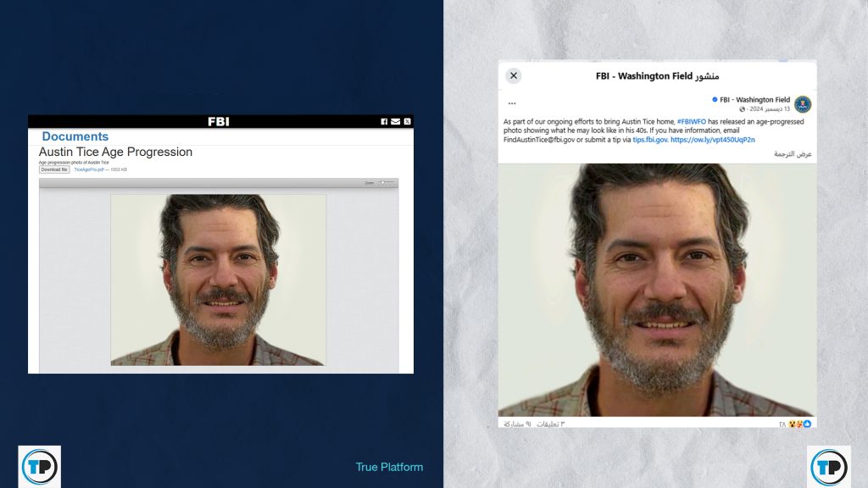Open the ٣ تعليقات comments count
This screenshot has width=868, height=488.
(x=551, y=424)
